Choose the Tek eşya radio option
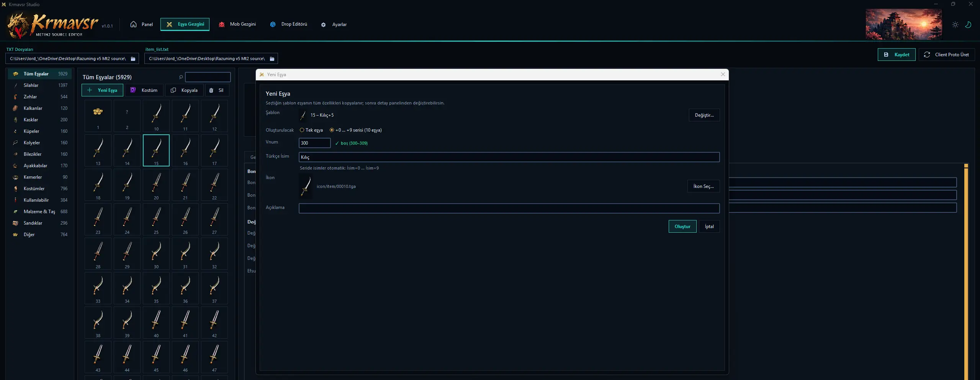This screenshot has width=980, height=380. (311, 130)
